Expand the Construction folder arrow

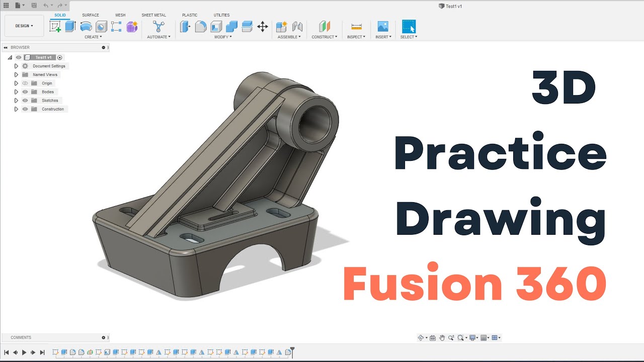click(16, 109)
